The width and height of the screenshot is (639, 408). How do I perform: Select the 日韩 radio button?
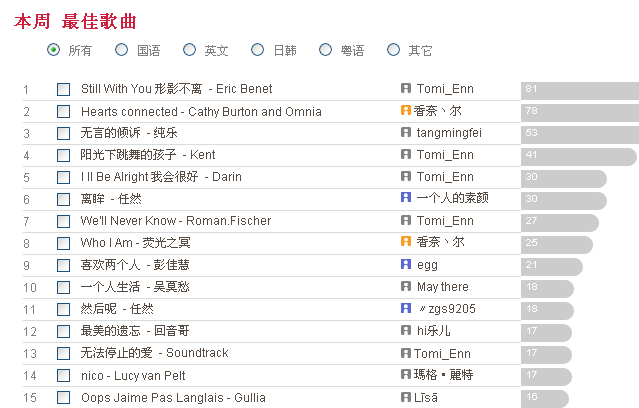258,50
